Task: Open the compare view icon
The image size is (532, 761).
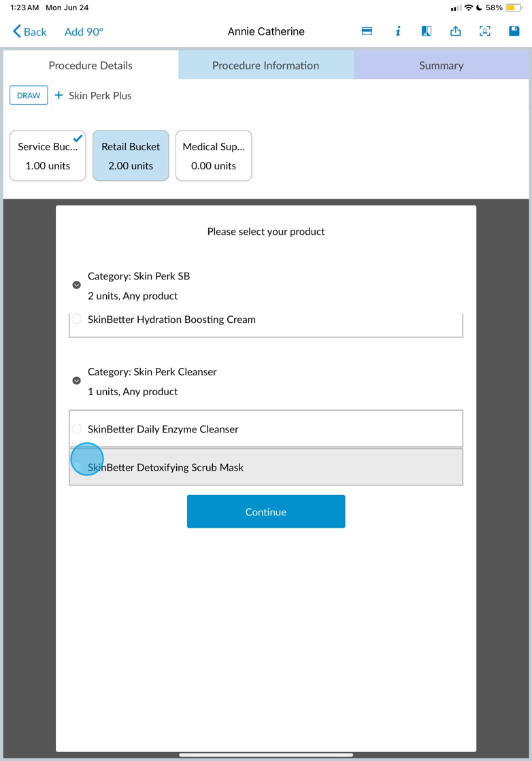Action: (426, 31)
